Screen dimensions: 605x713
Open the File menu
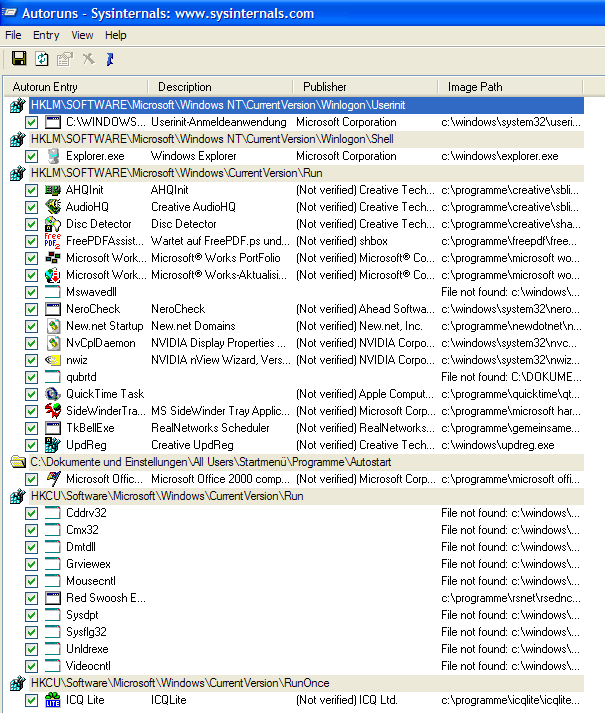coord(13,35)
